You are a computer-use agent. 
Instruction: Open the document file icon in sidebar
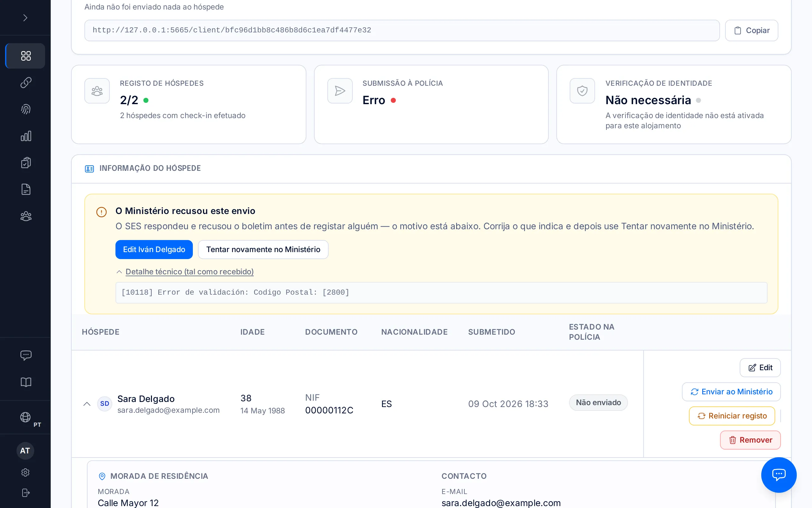click(25, 189)
